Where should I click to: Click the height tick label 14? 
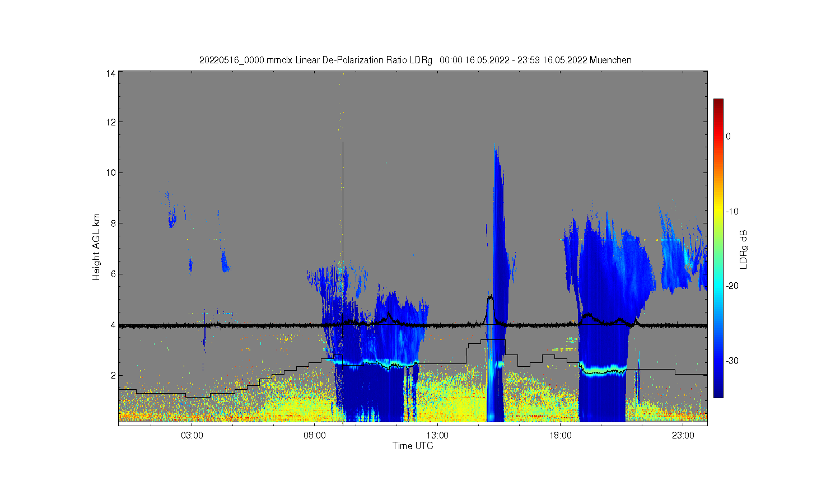click(x=111, y=73)
